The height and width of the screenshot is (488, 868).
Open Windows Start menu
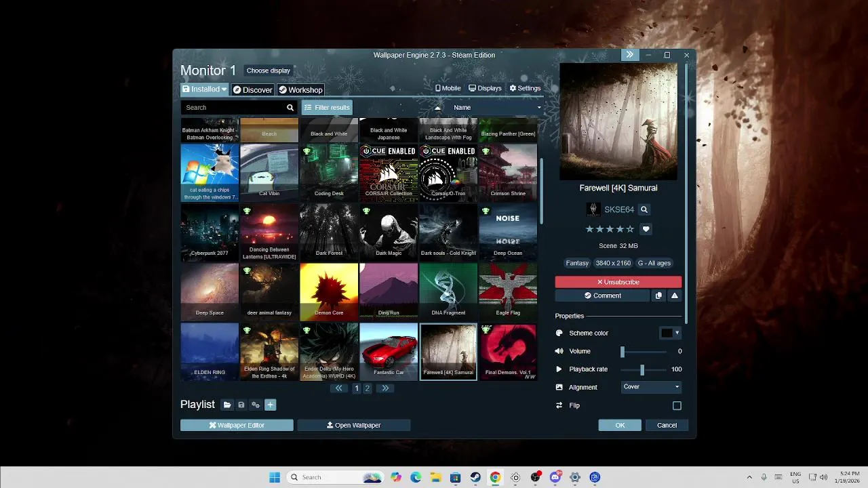(275, 477)
